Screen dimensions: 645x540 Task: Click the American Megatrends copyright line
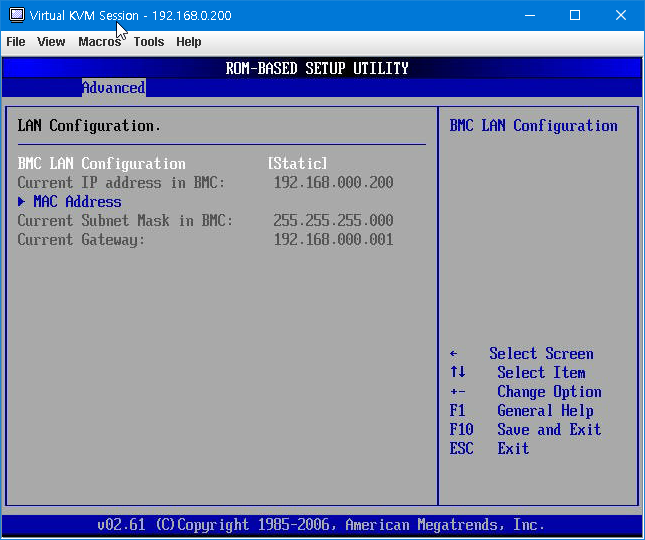tap(321, 525)
